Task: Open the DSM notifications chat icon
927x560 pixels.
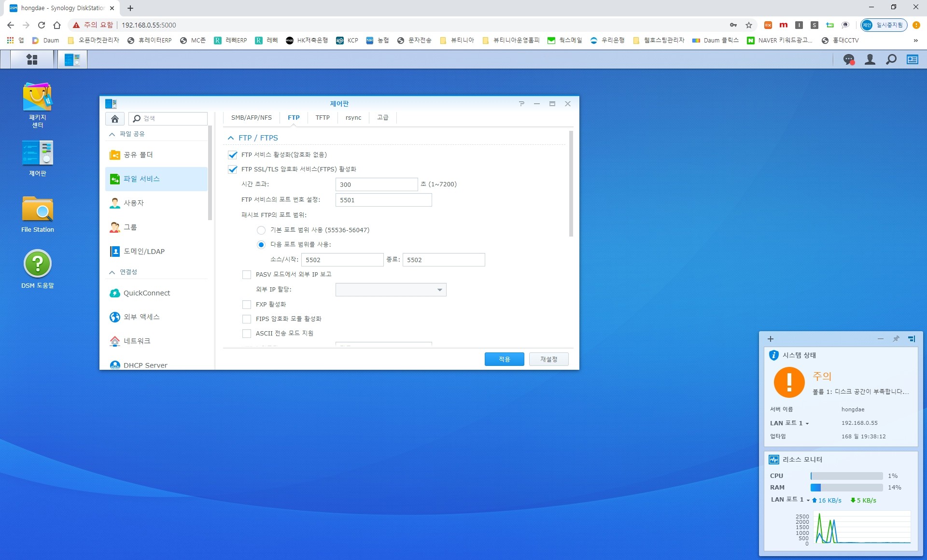Action: tap(848, 59)
